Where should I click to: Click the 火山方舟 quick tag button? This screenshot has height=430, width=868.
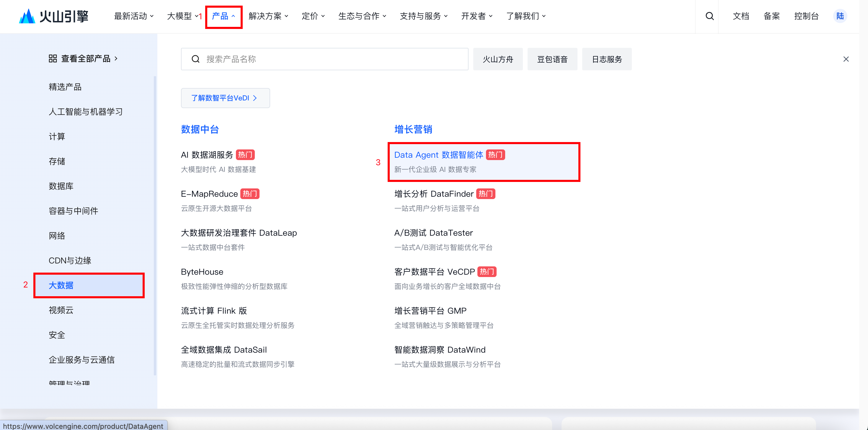click(x=498, y=59)
